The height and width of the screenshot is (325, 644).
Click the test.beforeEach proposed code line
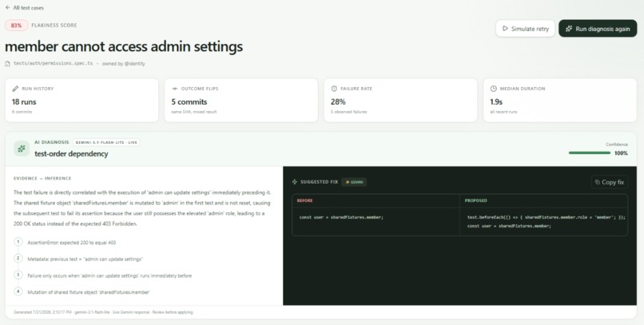click(547, 217)
